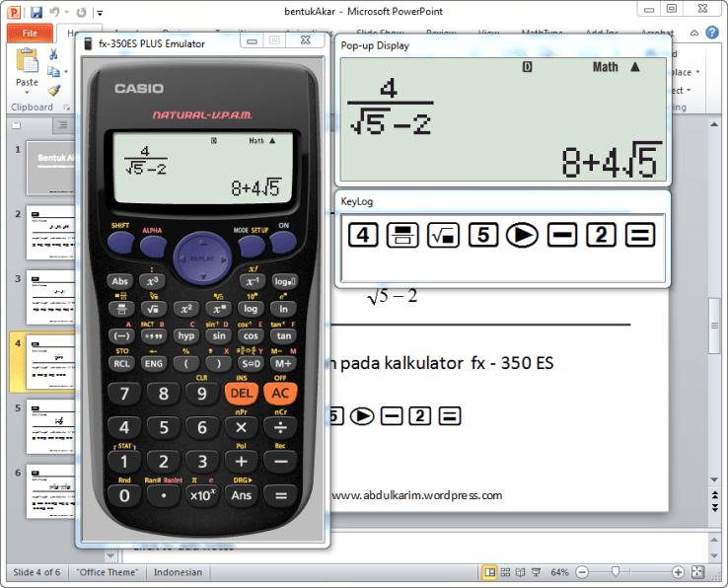Click the log key on calculator

click(251, 309)
